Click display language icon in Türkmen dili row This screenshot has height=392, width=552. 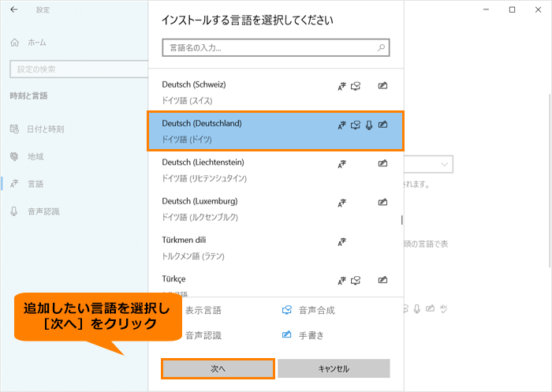point(341,241)
